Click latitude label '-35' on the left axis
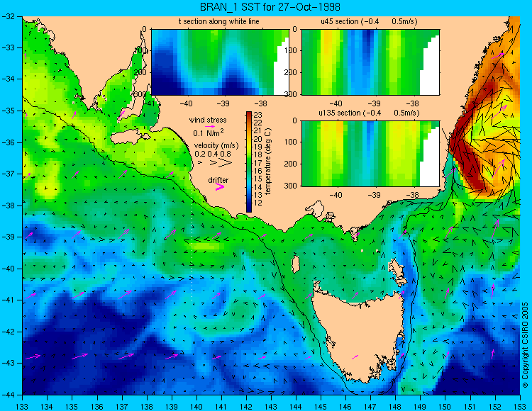The image size is (532, 411). [x=10, y=111]
